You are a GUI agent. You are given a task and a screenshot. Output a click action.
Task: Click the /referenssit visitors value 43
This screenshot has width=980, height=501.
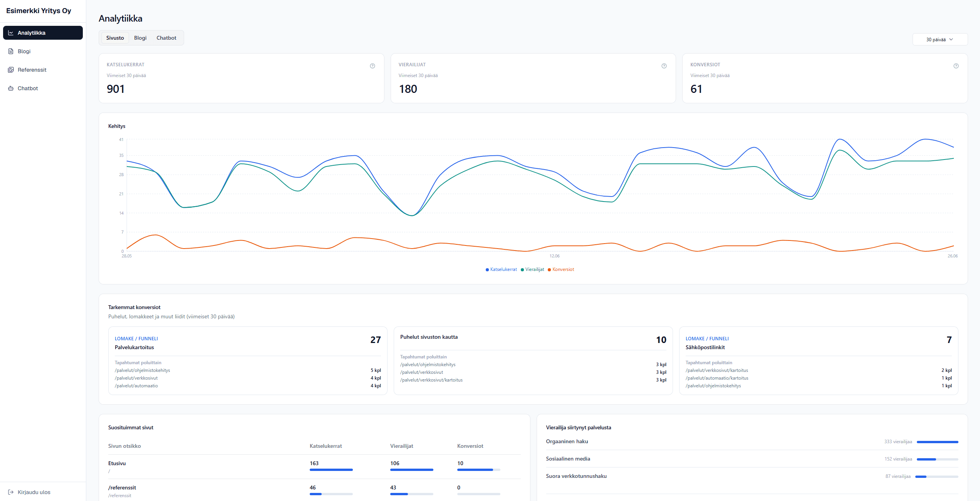(x=393, y=488)
